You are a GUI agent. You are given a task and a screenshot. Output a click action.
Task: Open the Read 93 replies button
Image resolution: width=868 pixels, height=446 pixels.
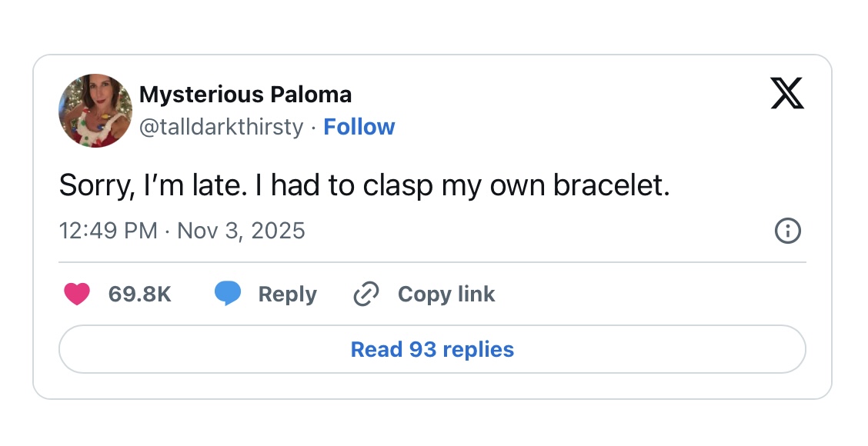click(x=432, y=350)
